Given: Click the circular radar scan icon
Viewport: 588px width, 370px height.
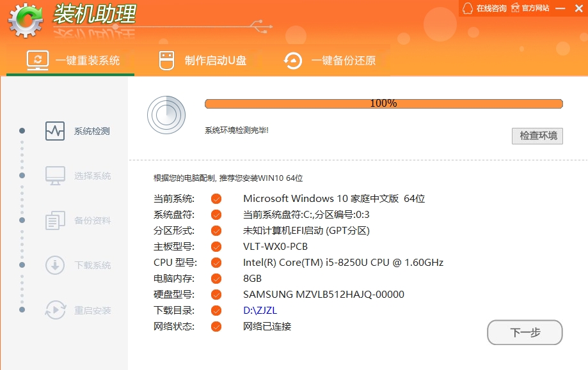Looking at the screenshot, I should click(x=166, y=115).
